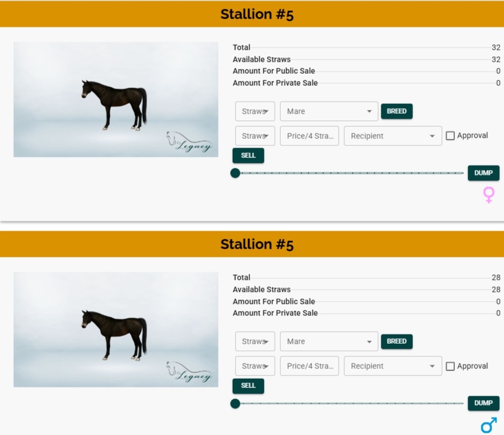Screen dimensions: 504x435
Task: Enable Approval checkbox in the top card
Action: (x=450, y=136)
